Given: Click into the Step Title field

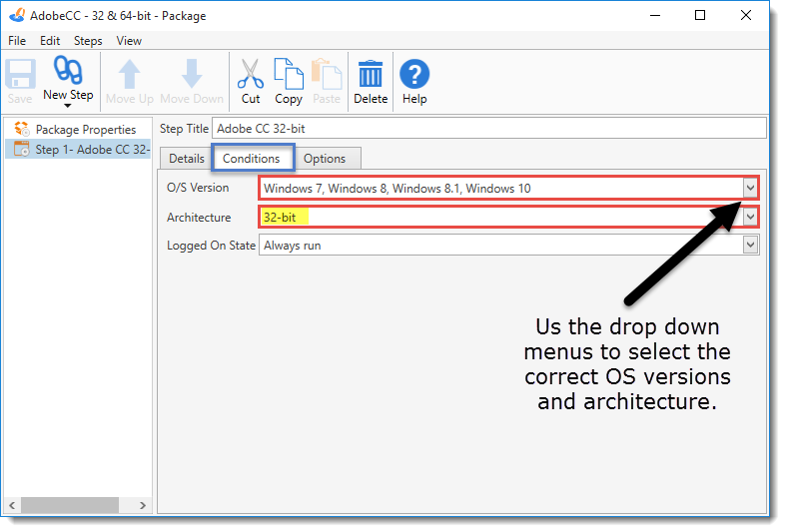Looking at the screenshot, I should pyautogui.click(x=489, y=129).
